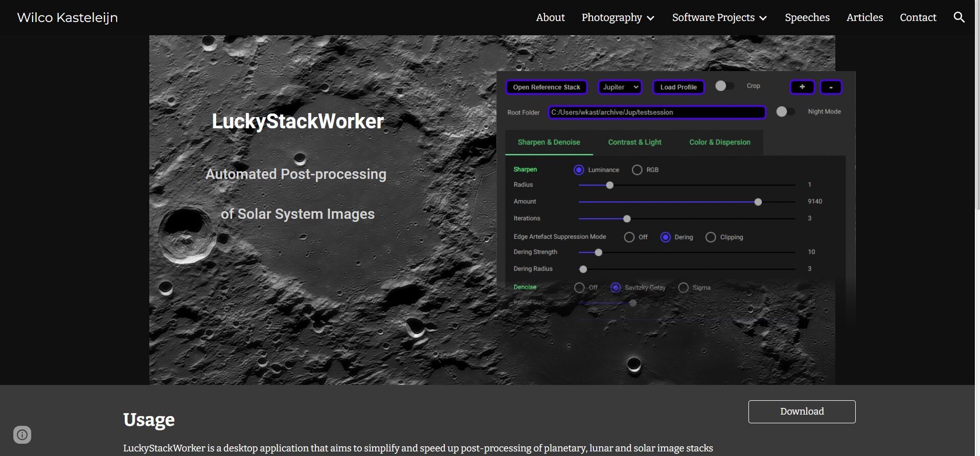Viewport: 980px width, 456px height.
Task: Select the Dering suppression mode
Action: pos(665,237)
